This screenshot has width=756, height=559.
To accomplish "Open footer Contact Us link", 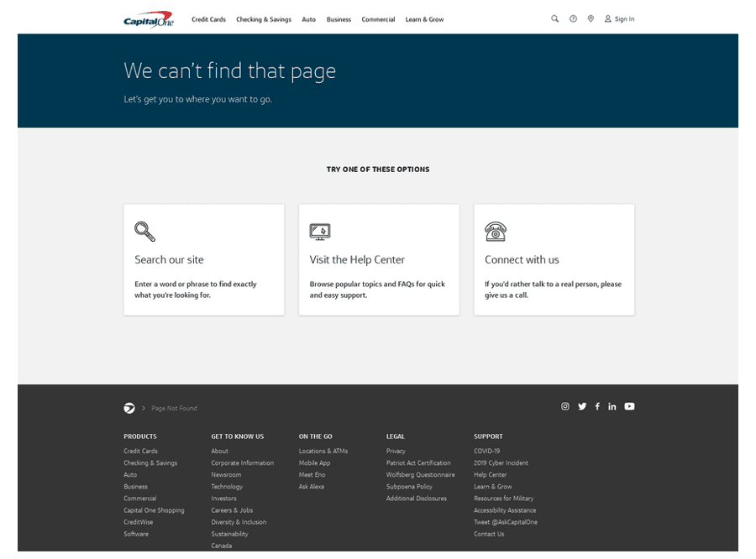I will [489, 534].
